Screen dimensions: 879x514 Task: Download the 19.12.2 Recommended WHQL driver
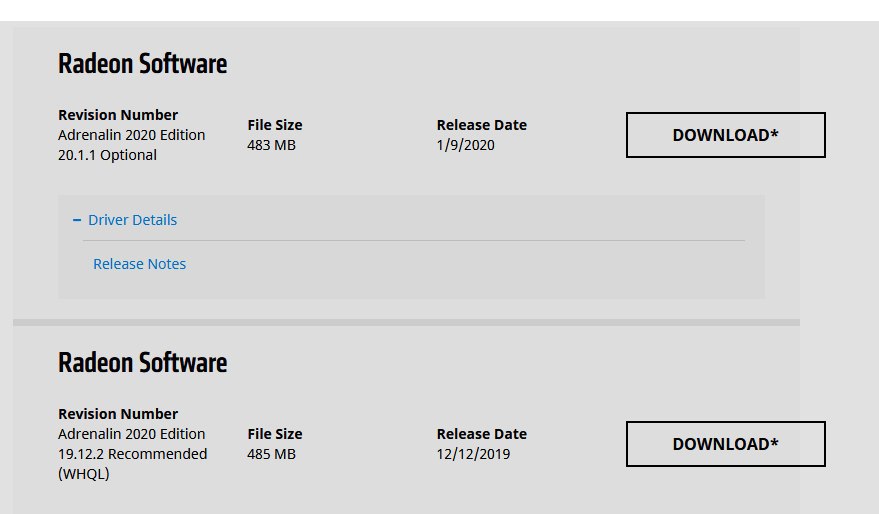[x=725, y=444]
